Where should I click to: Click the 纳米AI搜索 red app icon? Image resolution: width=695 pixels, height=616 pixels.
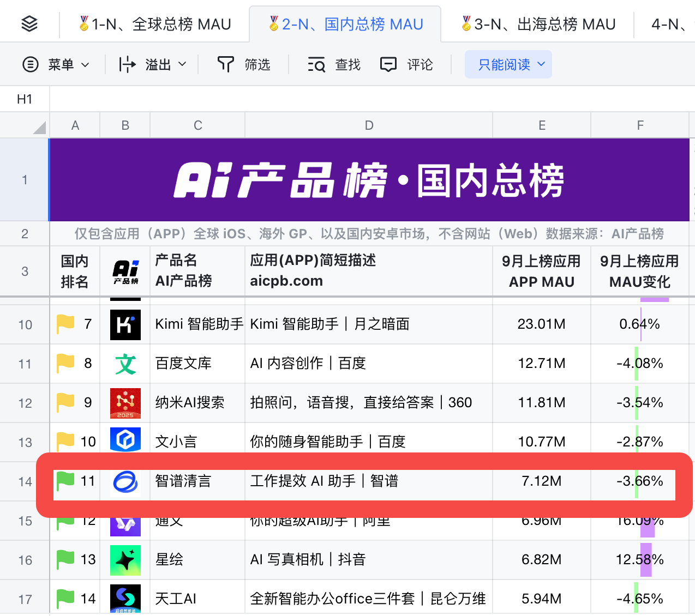pyautogui.click(x=125, y=403)
